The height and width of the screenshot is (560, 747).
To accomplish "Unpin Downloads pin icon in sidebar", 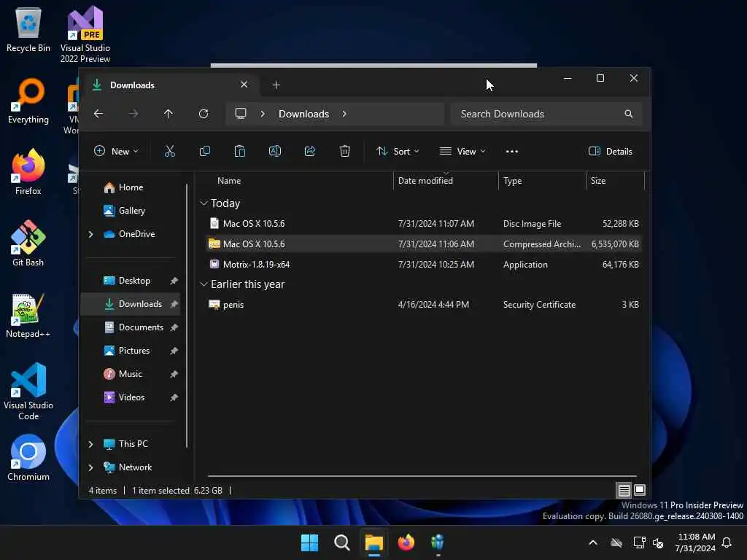I will tap(174, 304).
